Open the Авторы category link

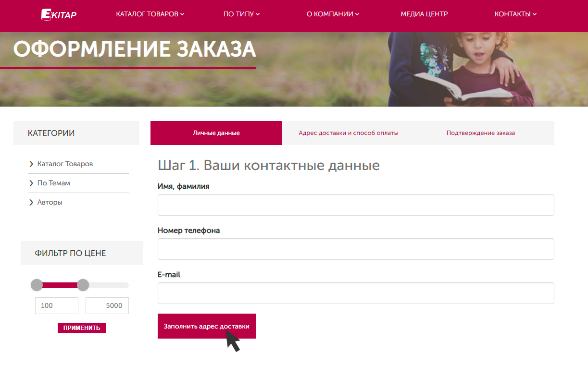click(x=50, y=202)
